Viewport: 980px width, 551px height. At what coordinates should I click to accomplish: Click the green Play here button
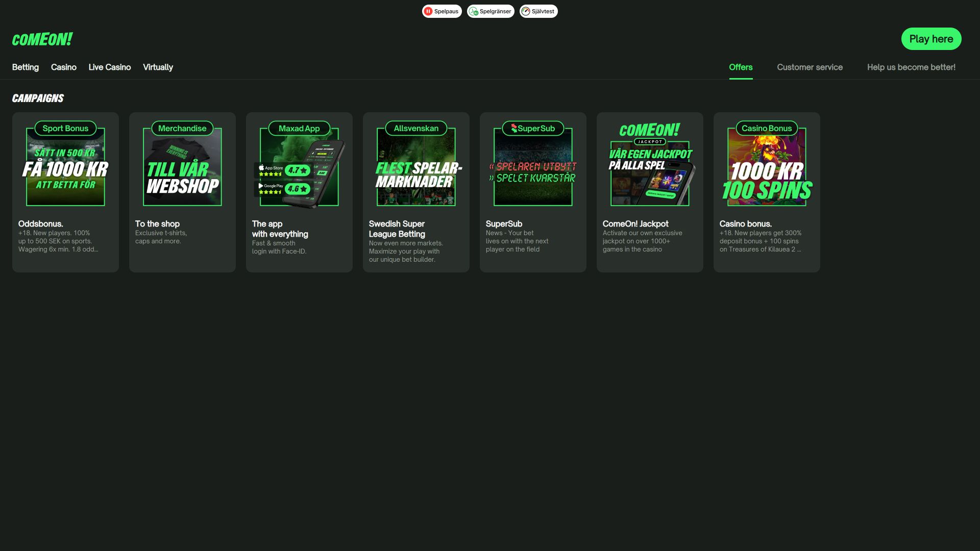[x=931, y=39]
